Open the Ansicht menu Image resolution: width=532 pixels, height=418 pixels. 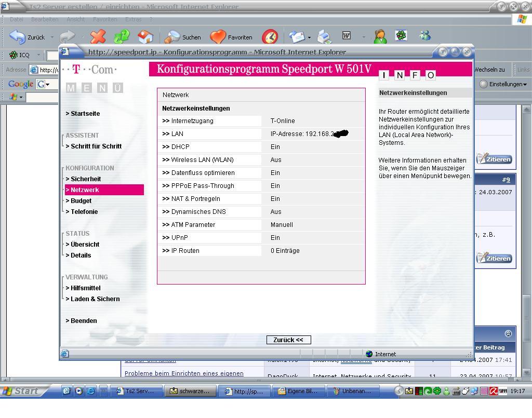[x=76, y=19]
